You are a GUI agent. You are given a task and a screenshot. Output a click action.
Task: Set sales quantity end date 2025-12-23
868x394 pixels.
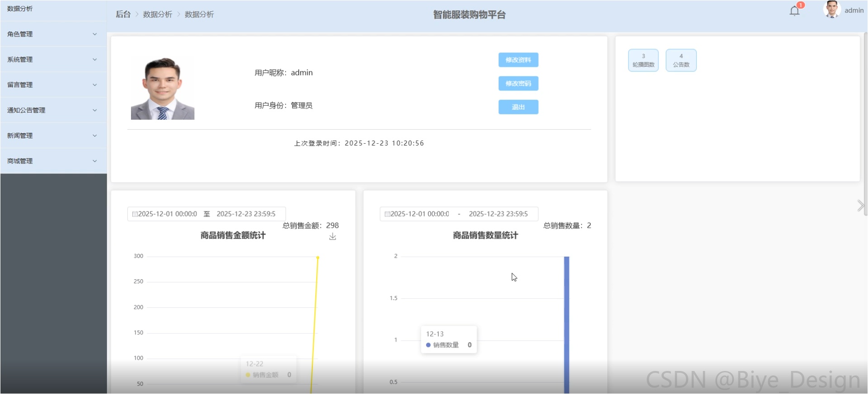[498, 214]
